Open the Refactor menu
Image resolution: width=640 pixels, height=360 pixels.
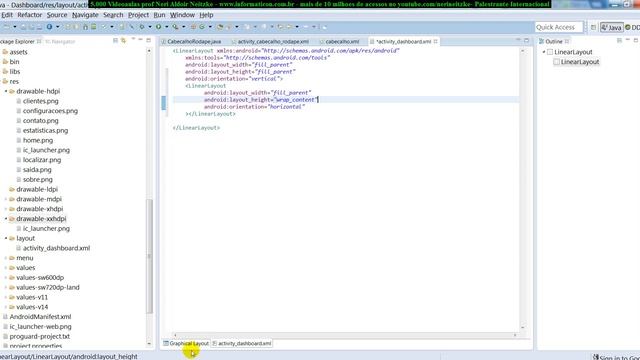[x=30, y=15]
